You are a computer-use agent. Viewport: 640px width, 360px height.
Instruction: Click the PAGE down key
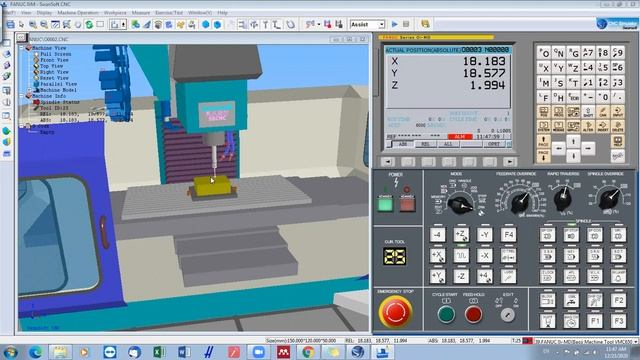[544, 156]
